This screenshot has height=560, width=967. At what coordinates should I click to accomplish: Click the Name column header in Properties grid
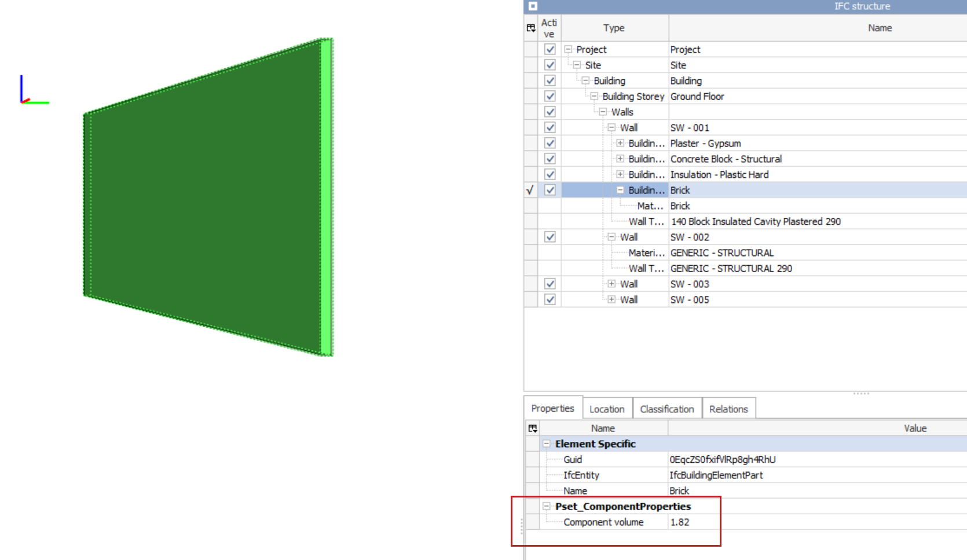coord(603,429)
